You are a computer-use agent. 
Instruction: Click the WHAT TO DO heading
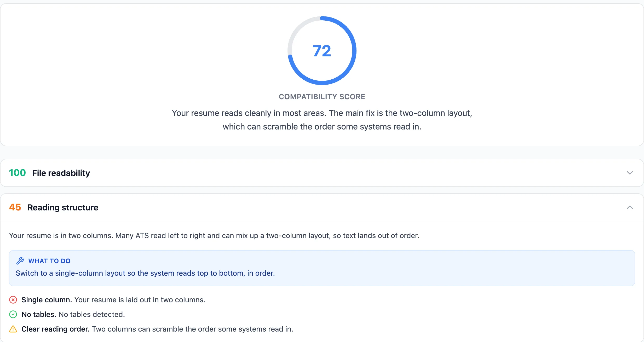point(49,261)
